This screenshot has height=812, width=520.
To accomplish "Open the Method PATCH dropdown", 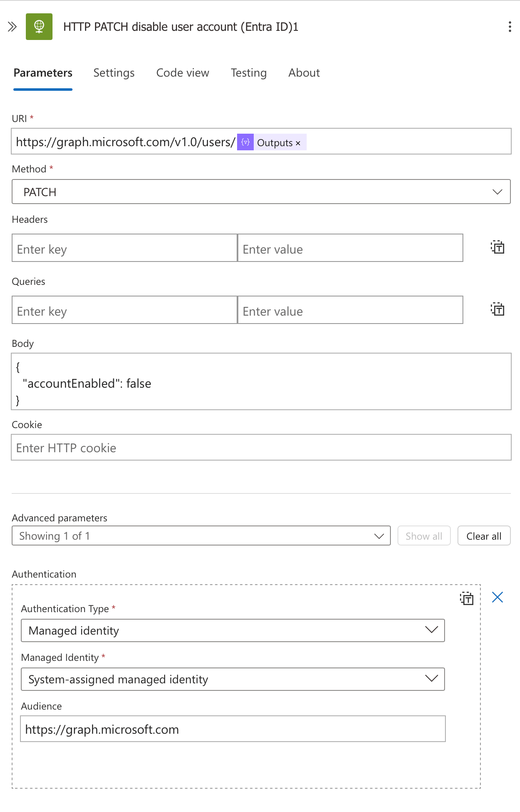I will (261, 192).
